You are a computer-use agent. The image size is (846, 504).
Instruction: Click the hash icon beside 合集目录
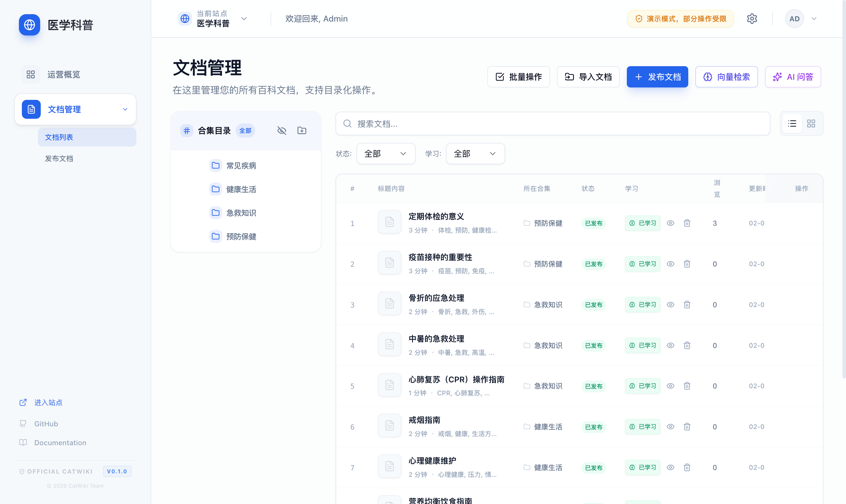click(186, 130)
